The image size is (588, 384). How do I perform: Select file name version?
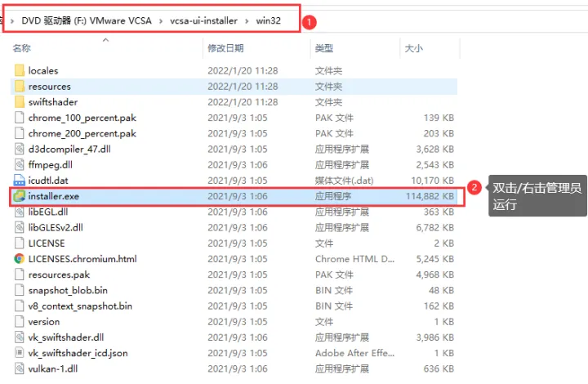point(44,322)
